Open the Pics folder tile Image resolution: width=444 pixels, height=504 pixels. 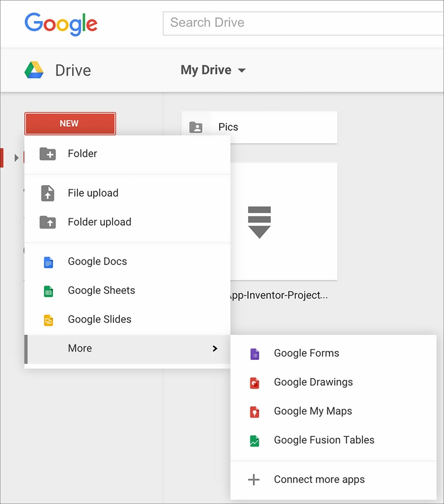[x=259, y=127]
